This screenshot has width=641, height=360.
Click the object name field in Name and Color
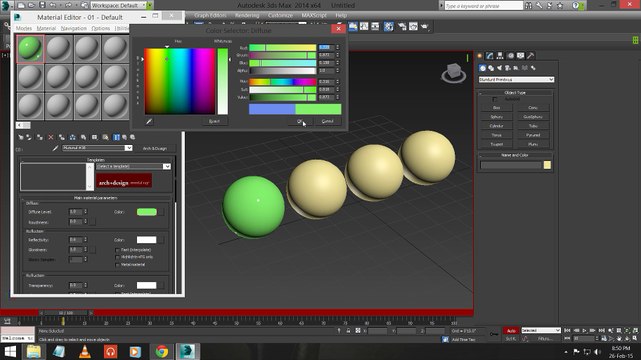click(511, 165)
